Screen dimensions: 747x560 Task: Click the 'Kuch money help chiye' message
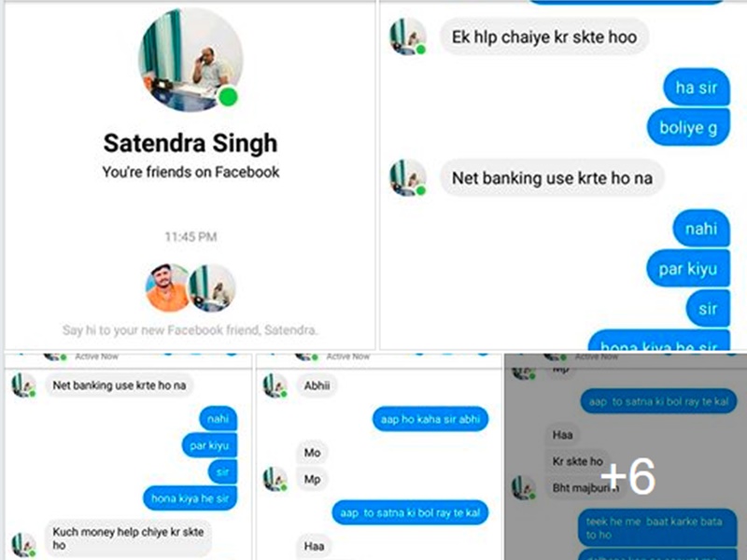128,539
